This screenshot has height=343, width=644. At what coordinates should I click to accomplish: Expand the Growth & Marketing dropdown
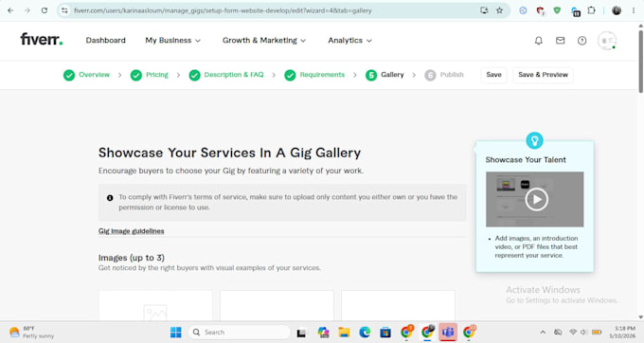pyautogui.click(x=264, y=40)
